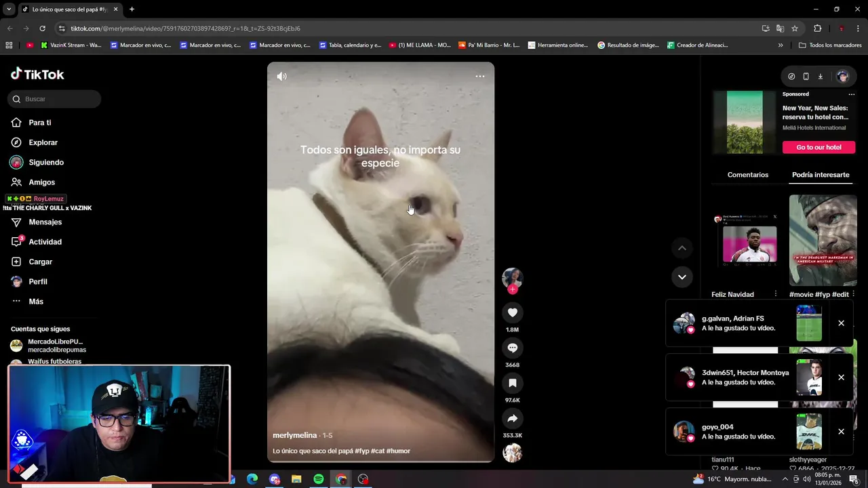Mute the TikTok video sound
Image resolution: width=868 pixels, height=488 pixels.
coord(282,77)
